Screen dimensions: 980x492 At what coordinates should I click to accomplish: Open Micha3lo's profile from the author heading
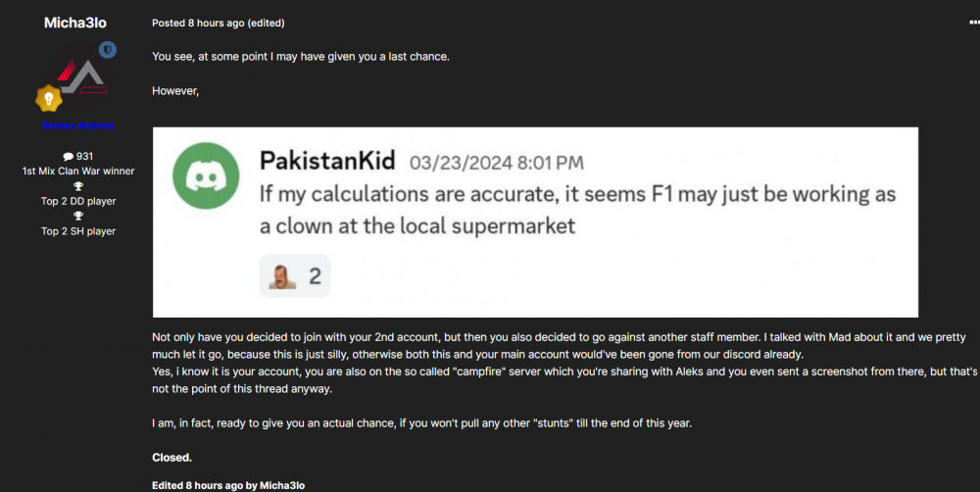pyautogui.click(x=78, y=23)
